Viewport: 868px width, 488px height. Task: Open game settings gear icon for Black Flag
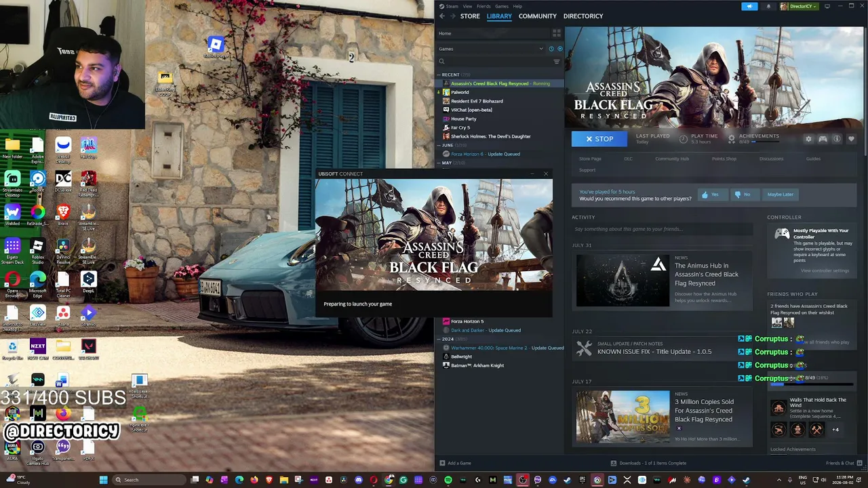808,139
